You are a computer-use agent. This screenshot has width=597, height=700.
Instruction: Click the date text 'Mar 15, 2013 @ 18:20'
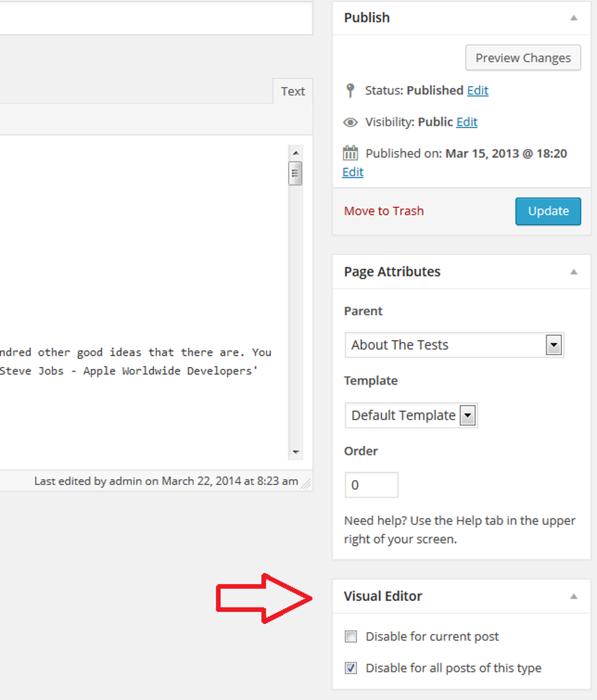[x=506, y=153]
